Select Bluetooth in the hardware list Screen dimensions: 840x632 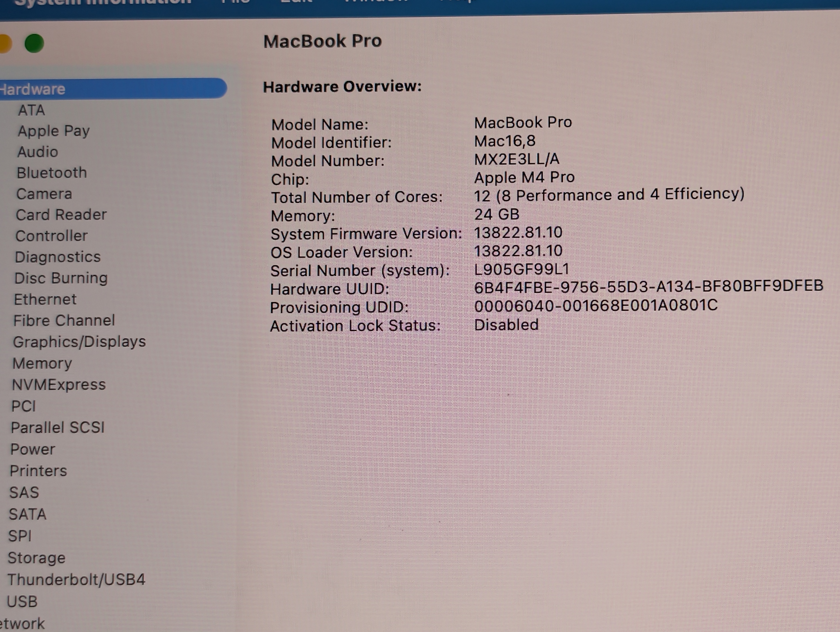[x=52, y=173]
